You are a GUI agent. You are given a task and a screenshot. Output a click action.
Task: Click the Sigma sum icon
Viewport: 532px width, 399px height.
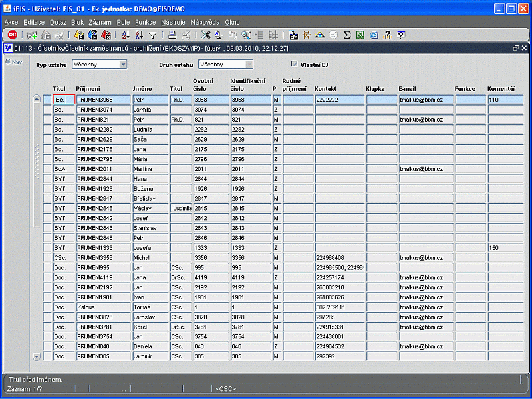coord(346,35)
